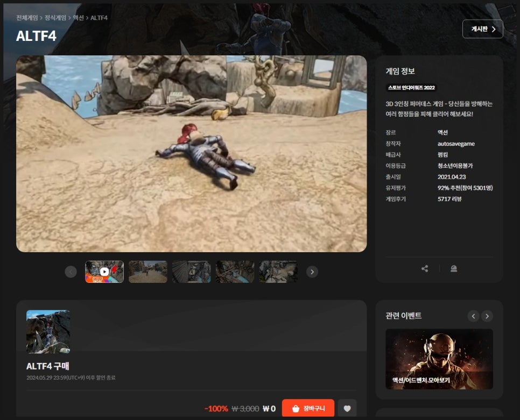The height and width of the screenshot is (420, 520).
Task: Click the genre value 액션 in game info
Action: 442,132
